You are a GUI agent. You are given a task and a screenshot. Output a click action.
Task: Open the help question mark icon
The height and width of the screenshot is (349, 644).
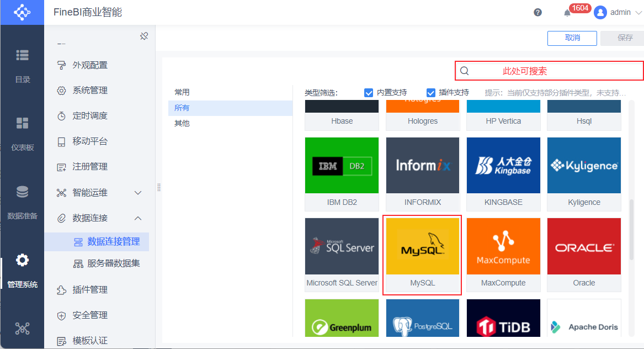(x=537, y=12)
